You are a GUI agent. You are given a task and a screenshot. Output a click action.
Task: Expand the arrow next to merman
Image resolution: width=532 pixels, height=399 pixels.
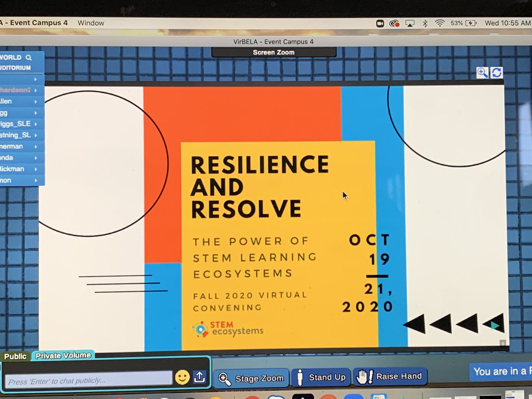coord(35,147)
